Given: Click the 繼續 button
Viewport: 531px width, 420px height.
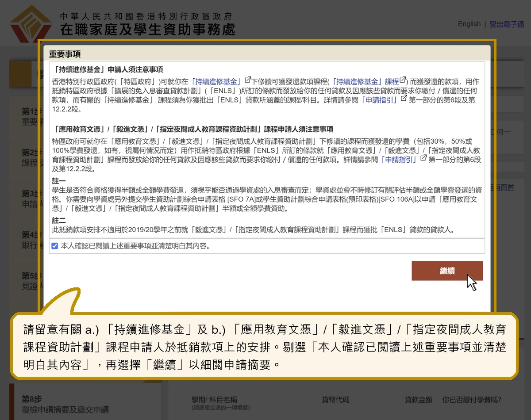Looking at the screenshot, I should [447, 271].
